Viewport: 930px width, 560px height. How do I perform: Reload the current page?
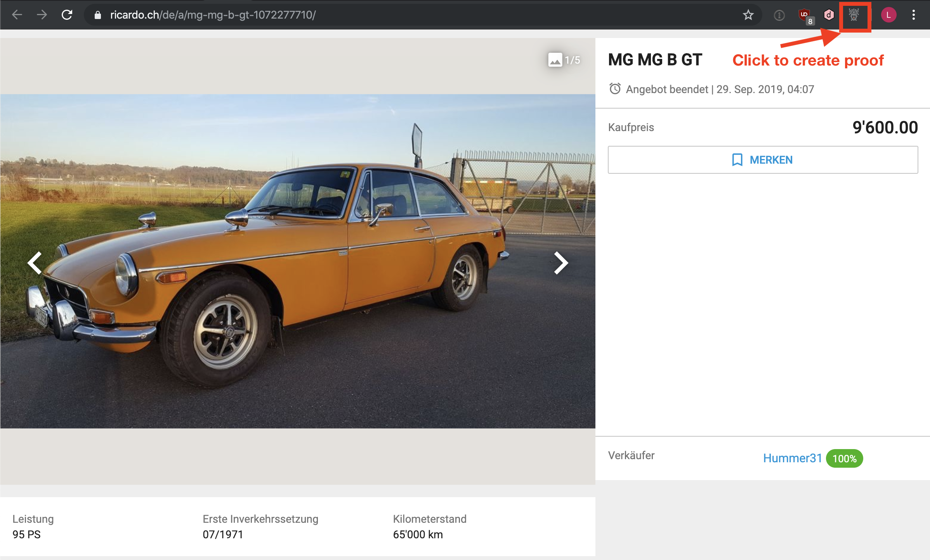pyautogui.click(x=67, y=15)
